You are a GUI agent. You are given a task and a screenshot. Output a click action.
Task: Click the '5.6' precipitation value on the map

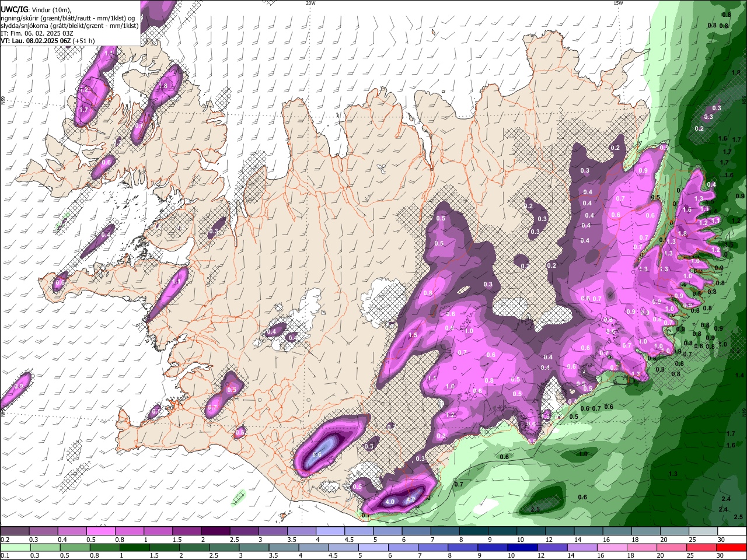click(318, 454)
